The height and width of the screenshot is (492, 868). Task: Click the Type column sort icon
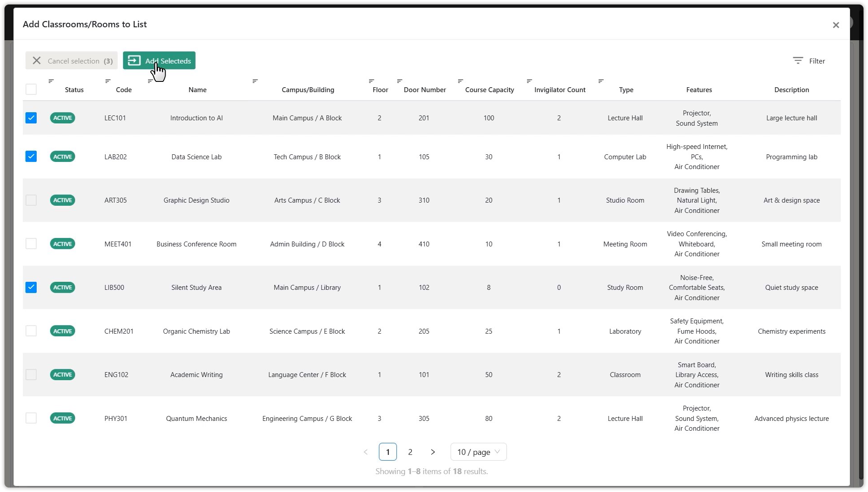601,81
